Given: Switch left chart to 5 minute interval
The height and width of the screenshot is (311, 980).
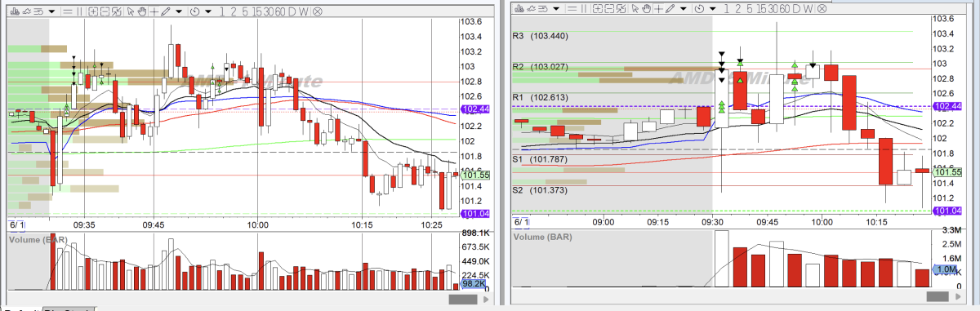Looking at the screenshot, I should coord(245,11).
